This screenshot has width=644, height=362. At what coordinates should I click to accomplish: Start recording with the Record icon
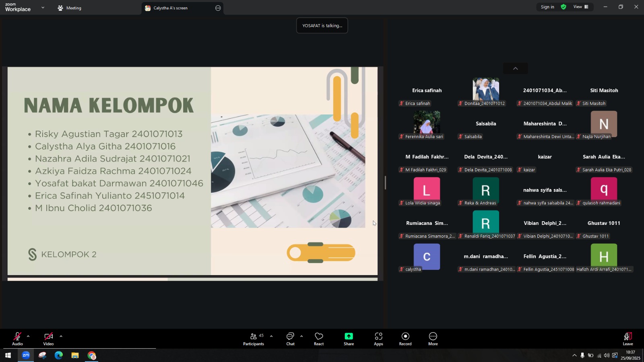click(x=405, y=337)
